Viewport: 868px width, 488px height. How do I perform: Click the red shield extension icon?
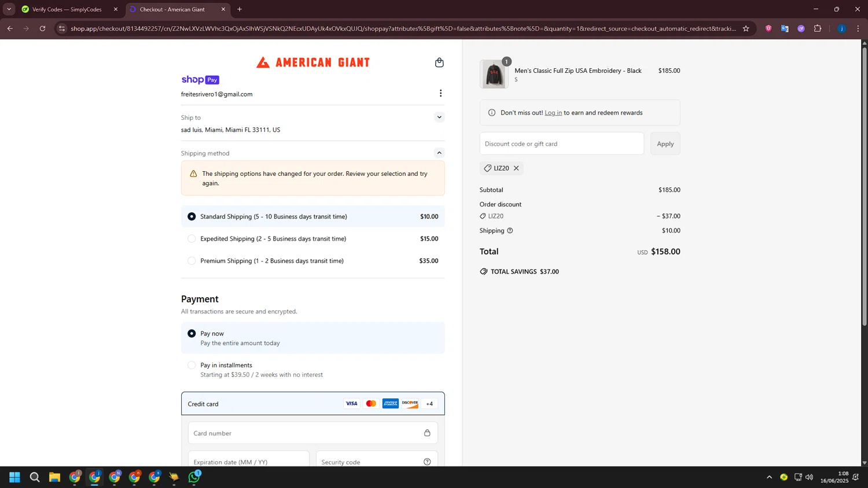point(768,28)
